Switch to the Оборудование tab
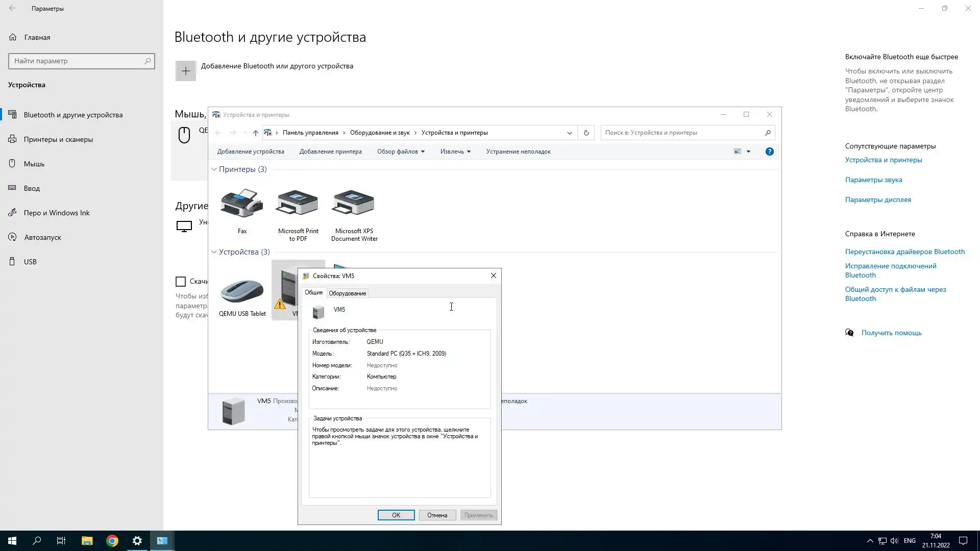 tap(347, 293)
